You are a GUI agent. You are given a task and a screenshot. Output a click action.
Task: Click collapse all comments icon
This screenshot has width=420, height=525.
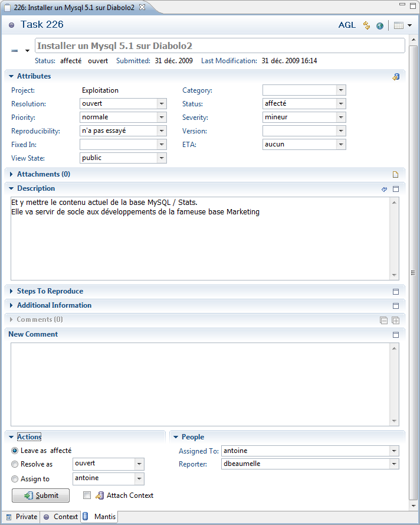pyautogui.click(x=384, y=321)
